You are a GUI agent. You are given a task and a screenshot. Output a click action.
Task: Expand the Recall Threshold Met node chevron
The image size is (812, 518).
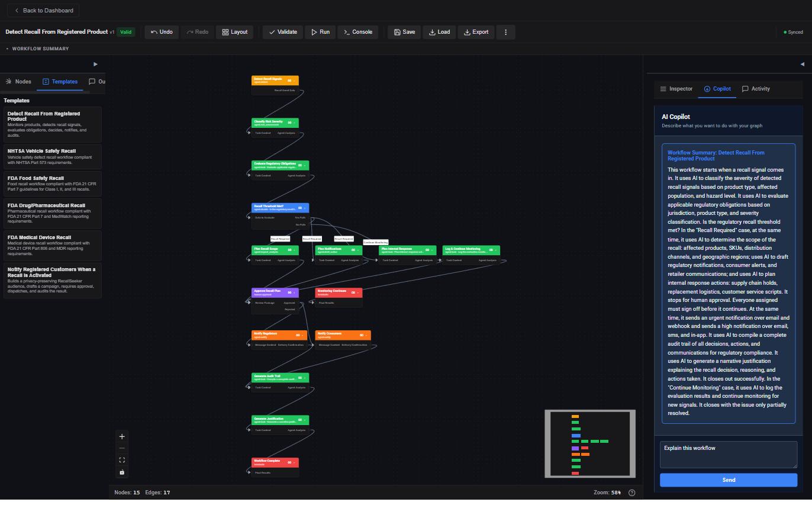304,208
